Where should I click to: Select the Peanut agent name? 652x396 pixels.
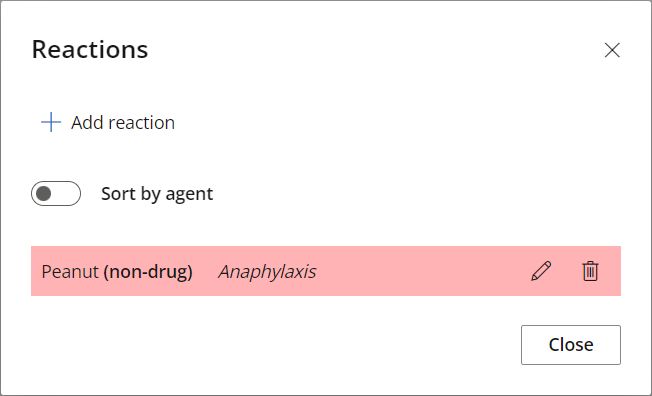click(70, 272)
